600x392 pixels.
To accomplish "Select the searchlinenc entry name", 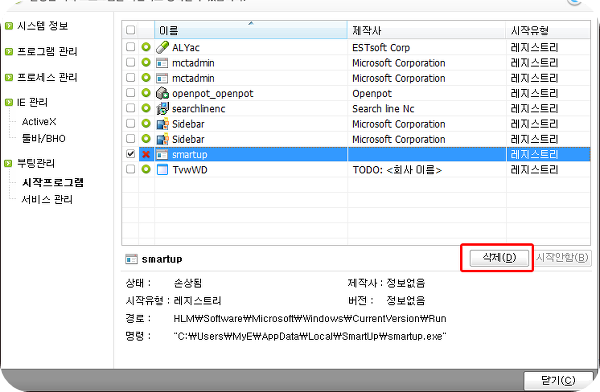I will [199, 109].
